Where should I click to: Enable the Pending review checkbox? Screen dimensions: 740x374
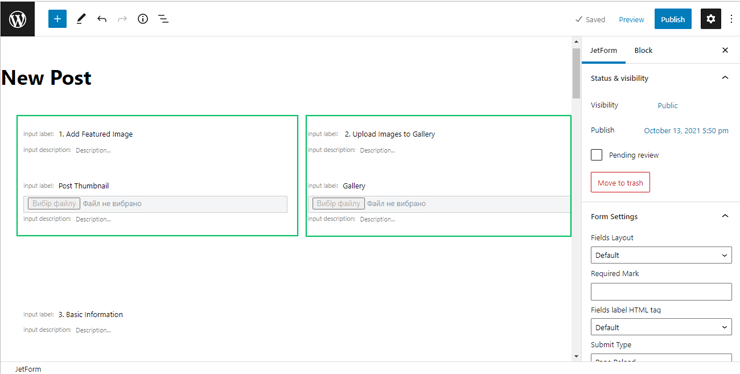click(x=597, y=155)
